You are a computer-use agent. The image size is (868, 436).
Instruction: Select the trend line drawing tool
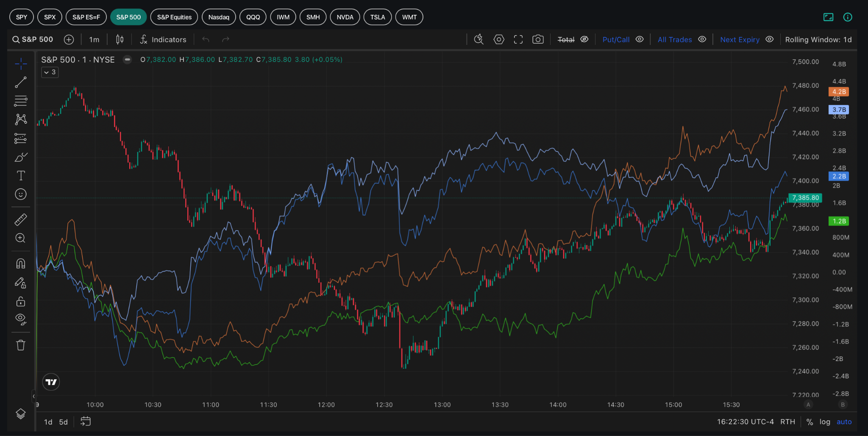pyautogui.click(x=21, y=82)
